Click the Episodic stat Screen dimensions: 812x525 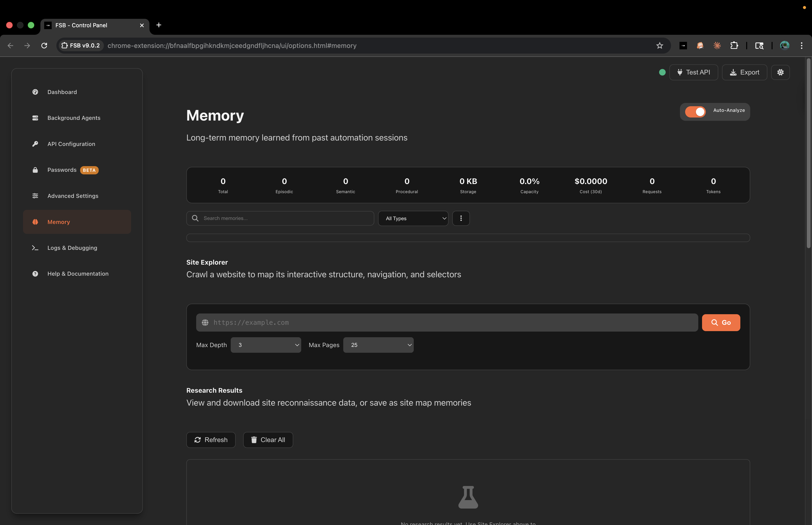pyautogui.click(x=284, y=185)
